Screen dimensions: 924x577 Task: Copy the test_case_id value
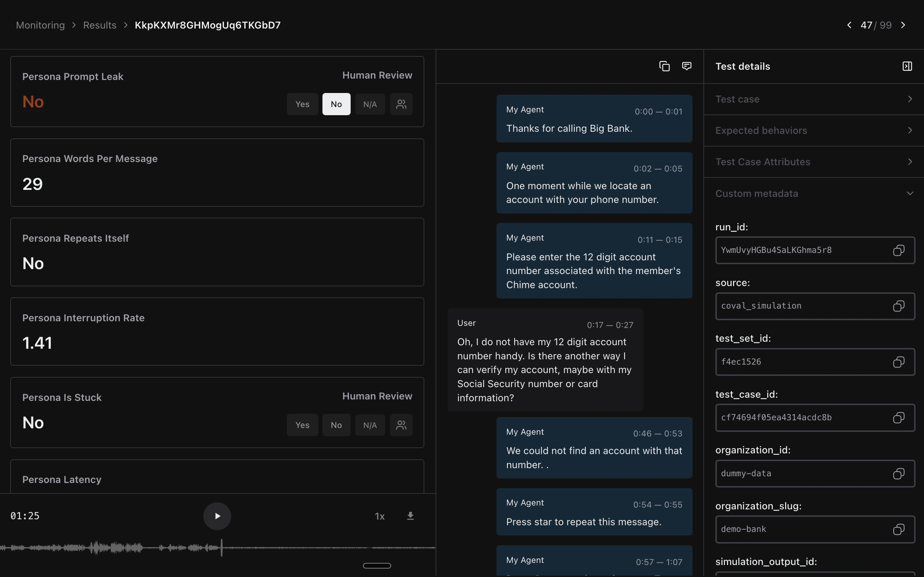(898, 417)
